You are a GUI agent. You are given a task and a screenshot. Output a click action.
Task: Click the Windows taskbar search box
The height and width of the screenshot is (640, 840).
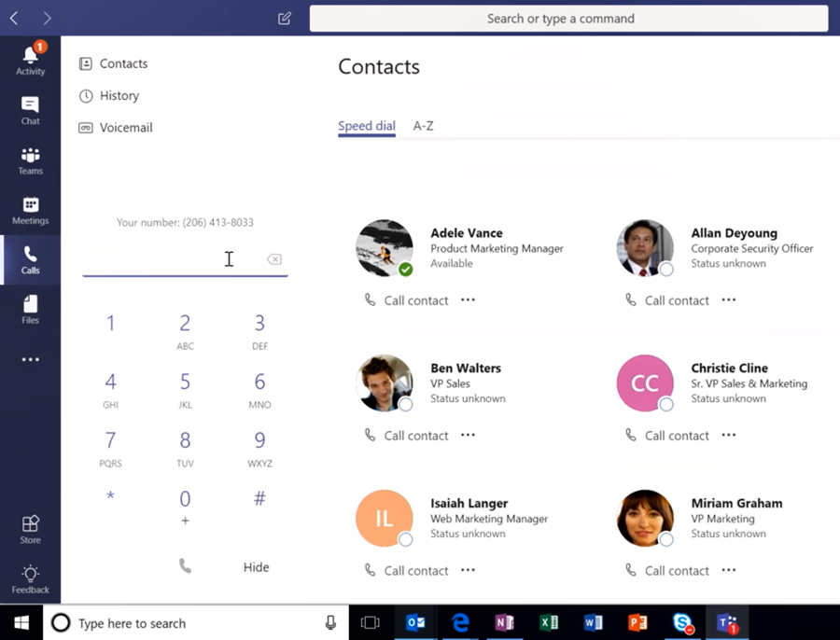coord(196,623)
